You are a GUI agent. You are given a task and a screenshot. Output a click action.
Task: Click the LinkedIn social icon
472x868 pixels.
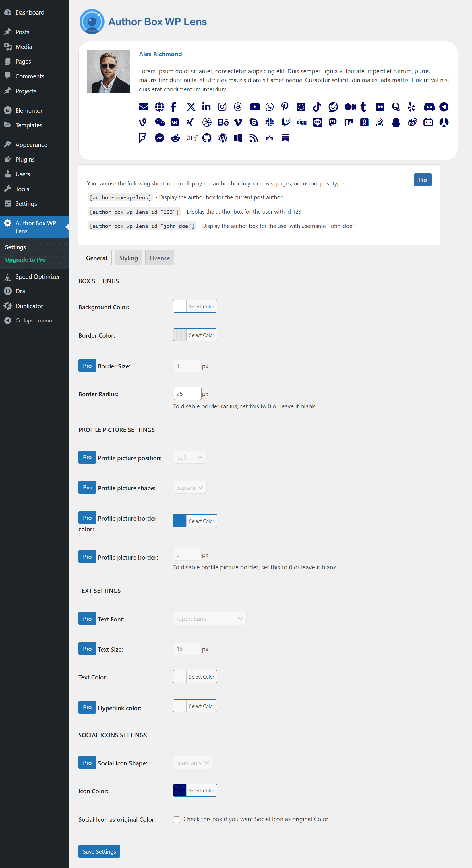tap(206, 107)
